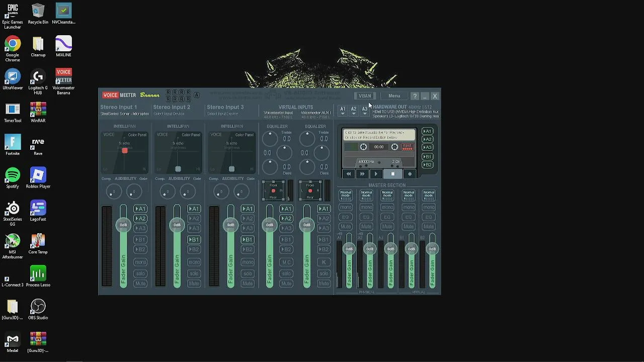Open Voicemeeter help question mark button
Image resolution: width=644 pixels, height=362 pixels.
[415, 96]
